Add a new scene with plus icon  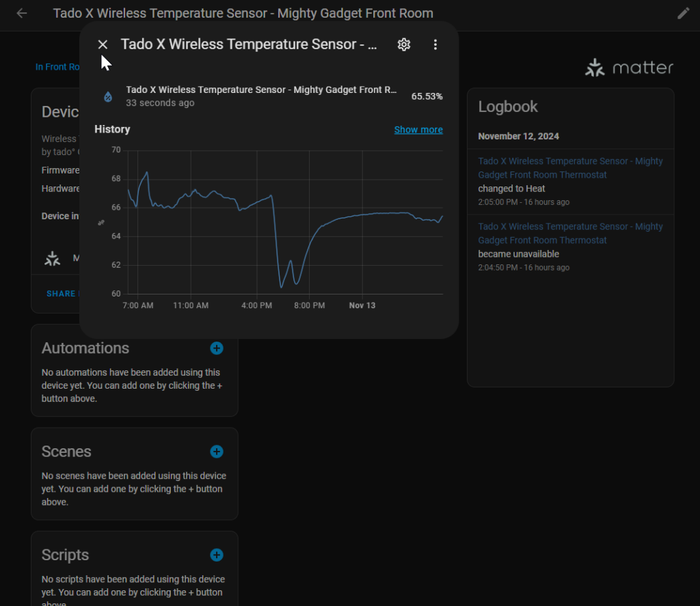(217, 452)
